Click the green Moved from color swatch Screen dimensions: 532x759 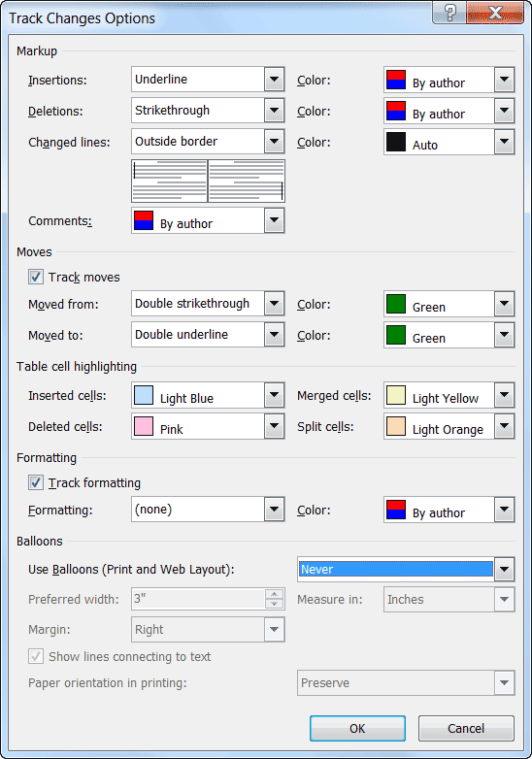[x=396, y=304]
